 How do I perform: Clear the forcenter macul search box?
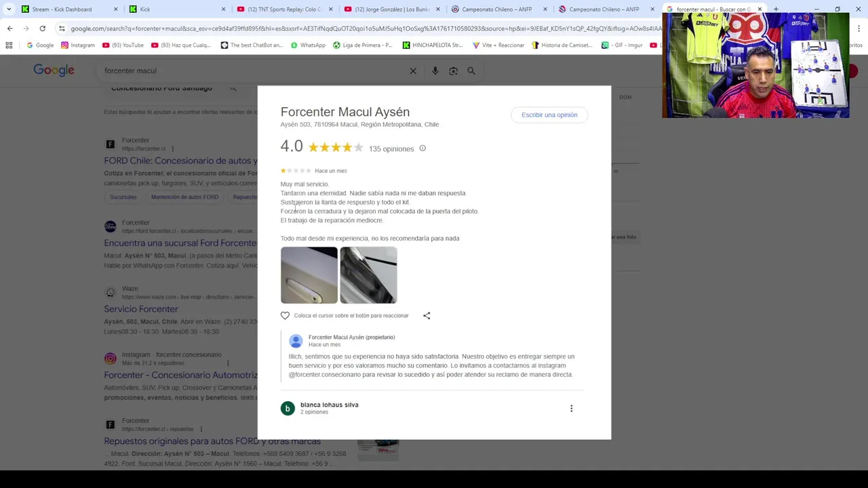click(413, 70)
